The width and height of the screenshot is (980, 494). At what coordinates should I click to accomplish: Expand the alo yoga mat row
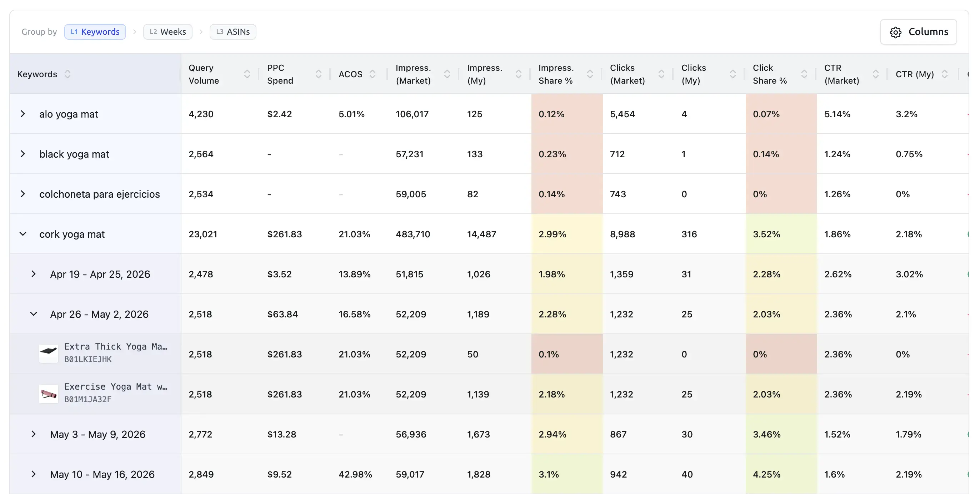coord(23,114)
